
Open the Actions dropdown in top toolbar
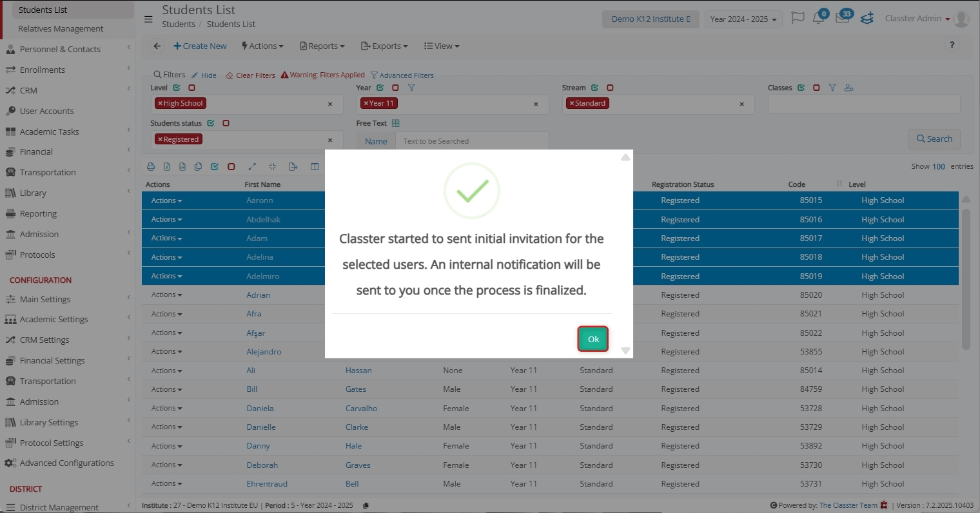(262, 46)
